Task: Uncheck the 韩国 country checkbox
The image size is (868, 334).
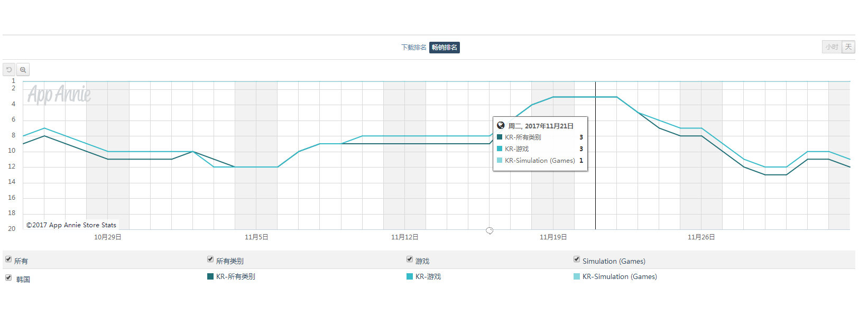Action: (x=8, y=277)
